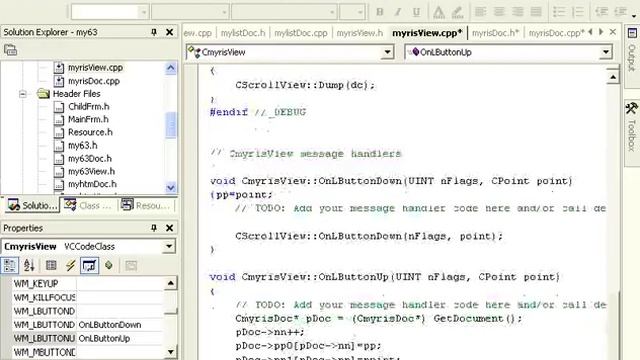Click the disabled Property Pages icon
This screenshot has height=360, width=640.
point(131,266)
